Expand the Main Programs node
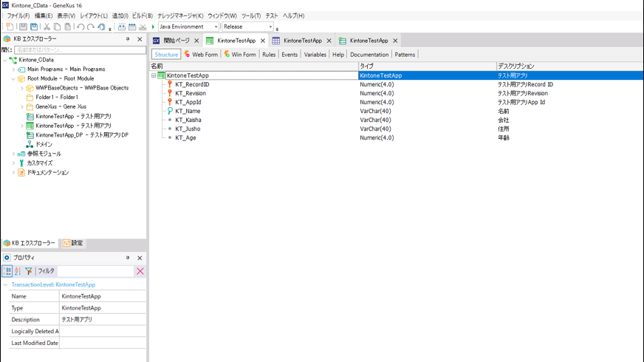The height and width of the screenshot is (362, 644). click(x=13, y=69)
